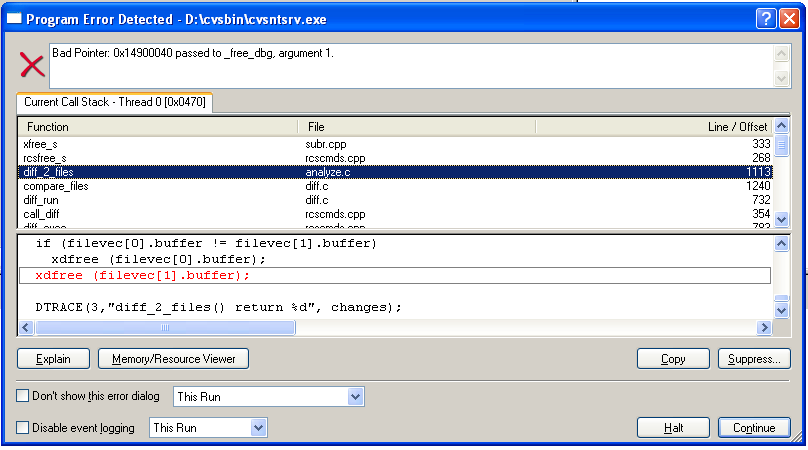Image resolution: width=808 pixels, height=450 pixels.
Task: Click analyze.c in the File column
Action: tap(328, 172)
